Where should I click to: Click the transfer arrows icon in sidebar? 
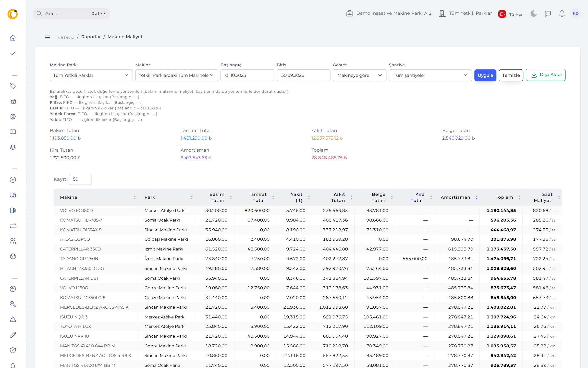[13, 226]
